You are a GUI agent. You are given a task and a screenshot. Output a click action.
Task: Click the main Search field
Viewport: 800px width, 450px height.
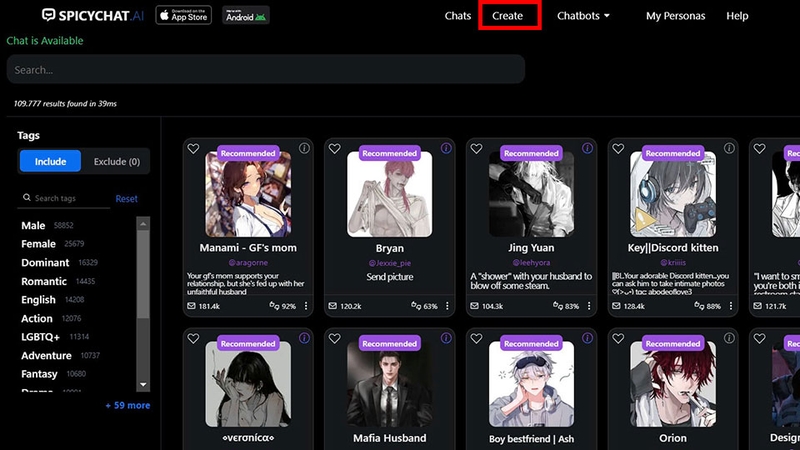[x=266, y=69]
